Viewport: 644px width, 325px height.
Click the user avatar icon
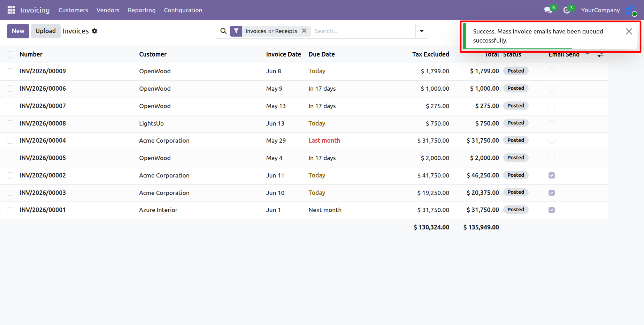[631, 10]
